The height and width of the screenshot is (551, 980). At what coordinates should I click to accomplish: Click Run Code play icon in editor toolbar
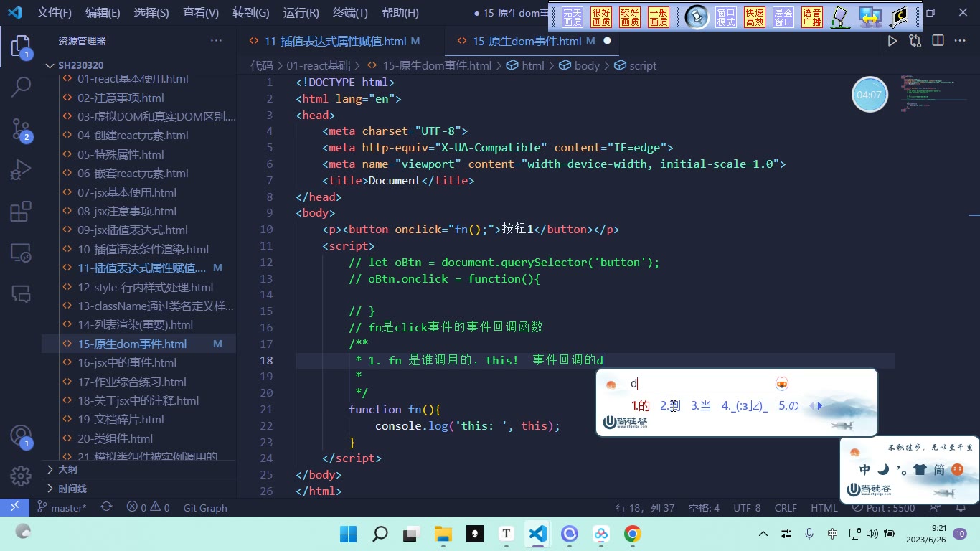[892, 41]
